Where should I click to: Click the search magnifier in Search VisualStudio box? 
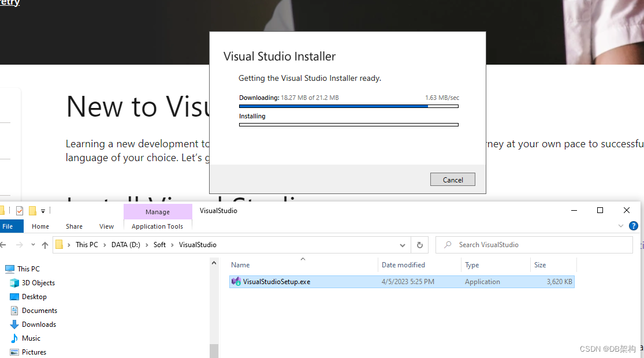point(447,245)
